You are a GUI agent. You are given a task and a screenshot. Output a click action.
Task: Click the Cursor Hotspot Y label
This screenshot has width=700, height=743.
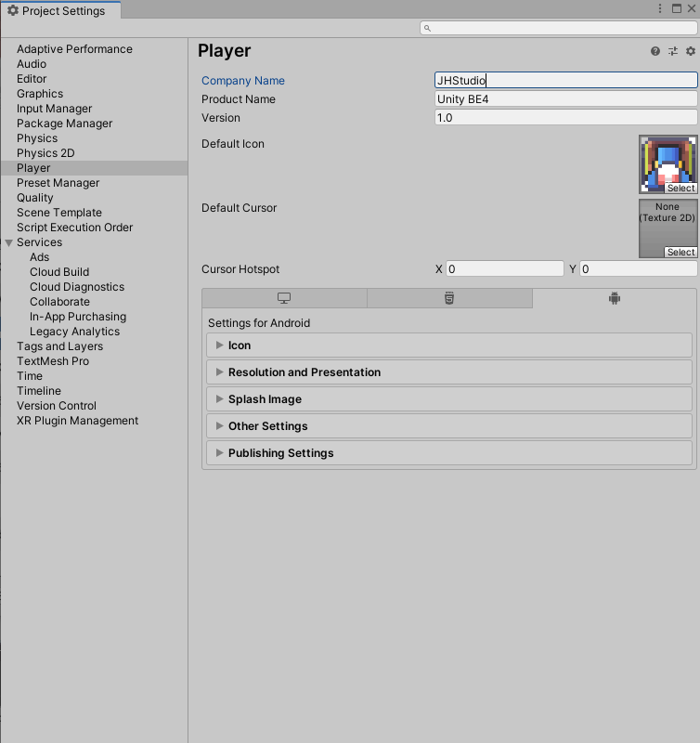(572, 269)
